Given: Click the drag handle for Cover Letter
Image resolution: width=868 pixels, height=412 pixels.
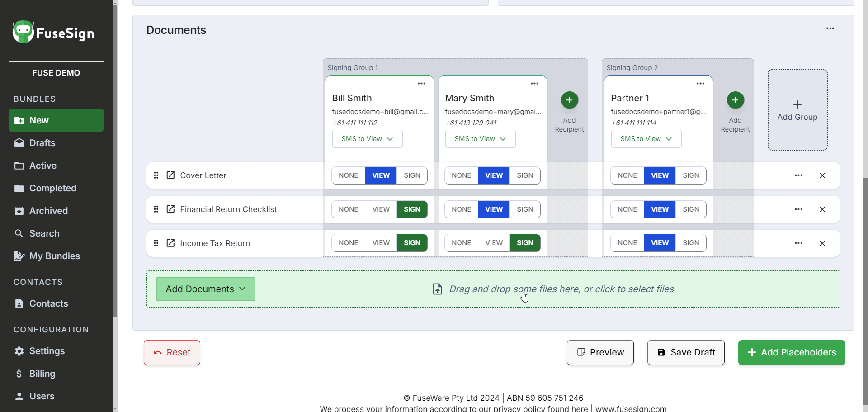Looking at the screenshot, I should point(156,175).
